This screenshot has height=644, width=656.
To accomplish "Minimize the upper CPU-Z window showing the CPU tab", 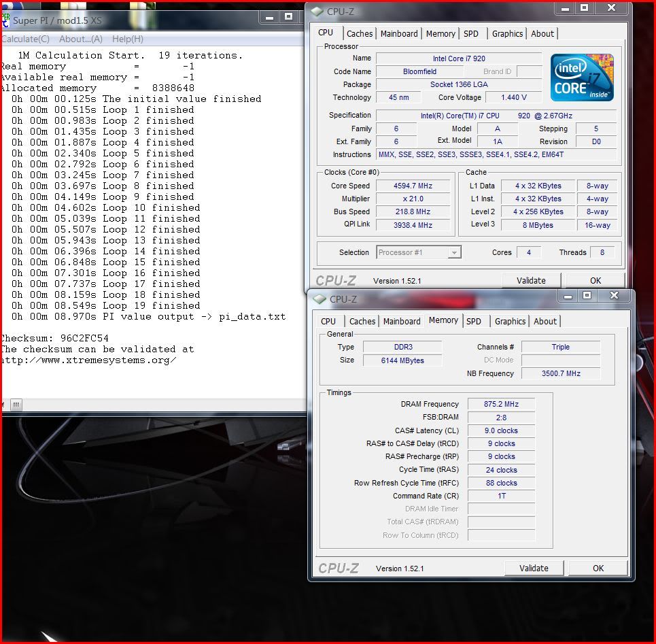I will click(565, 8).
